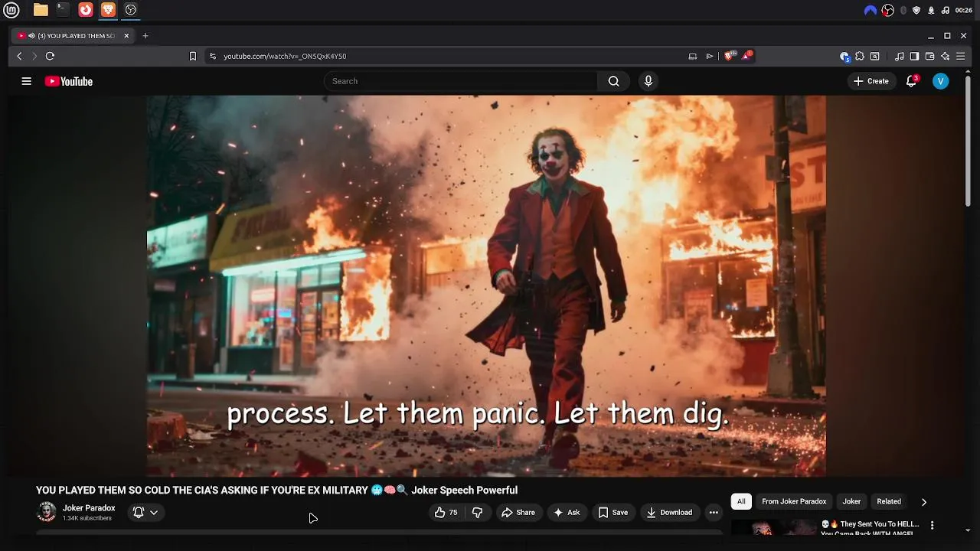Click the Create button
The image size is (980, 551).
871,81
